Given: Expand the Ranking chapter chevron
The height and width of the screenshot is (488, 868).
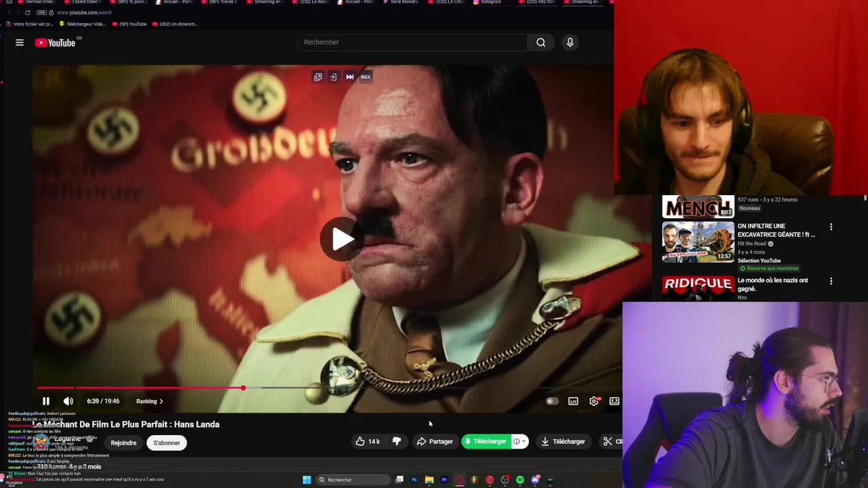Looking at the screenshot, I should 161,401.
